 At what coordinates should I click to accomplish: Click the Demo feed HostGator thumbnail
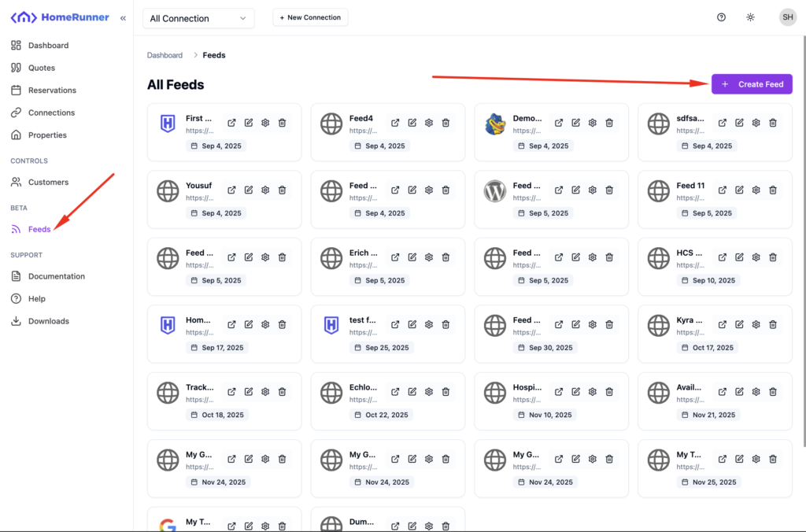pyautogui.click(x=495, y=124)
